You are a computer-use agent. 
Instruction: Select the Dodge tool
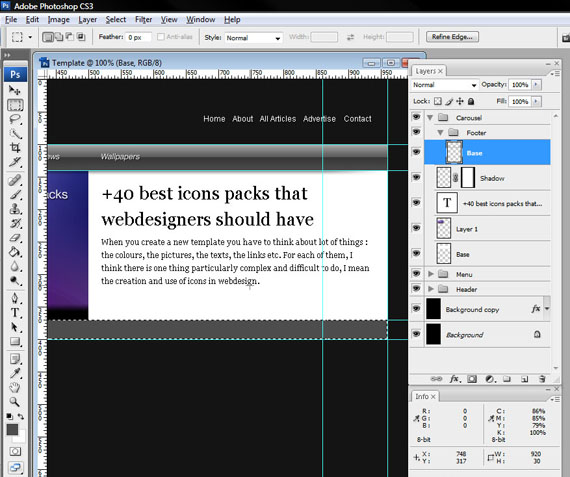coord(15,280)
